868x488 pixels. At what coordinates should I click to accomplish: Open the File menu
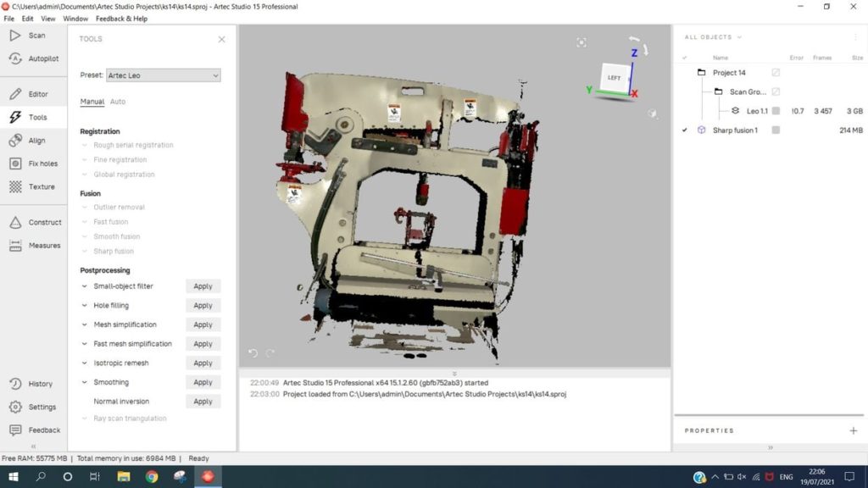(9, 19)
